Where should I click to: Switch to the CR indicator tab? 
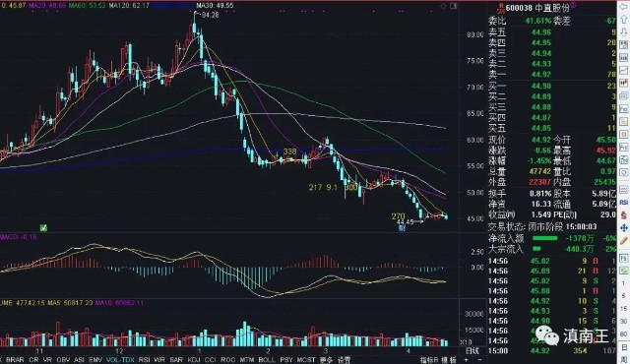tap(33, 360)
